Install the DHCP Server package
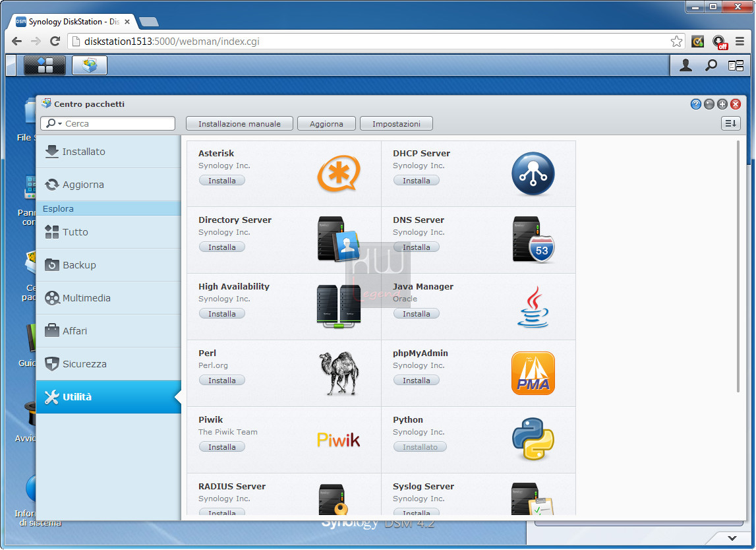The width and height of the screenshot is (756, 550). [x=416, y=181]
